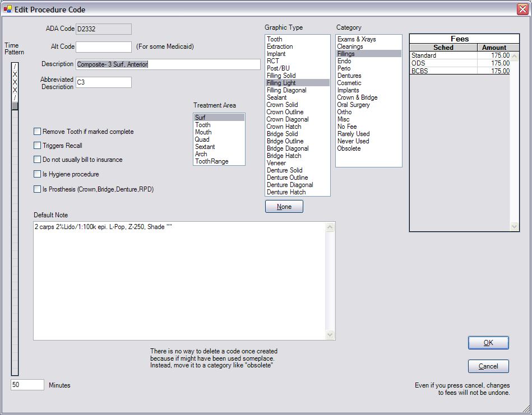This screenshot has height=415, width=532.
Task: Select Sextant in Treatment Area
Action: pyautogui.click(x=219, y=147)
